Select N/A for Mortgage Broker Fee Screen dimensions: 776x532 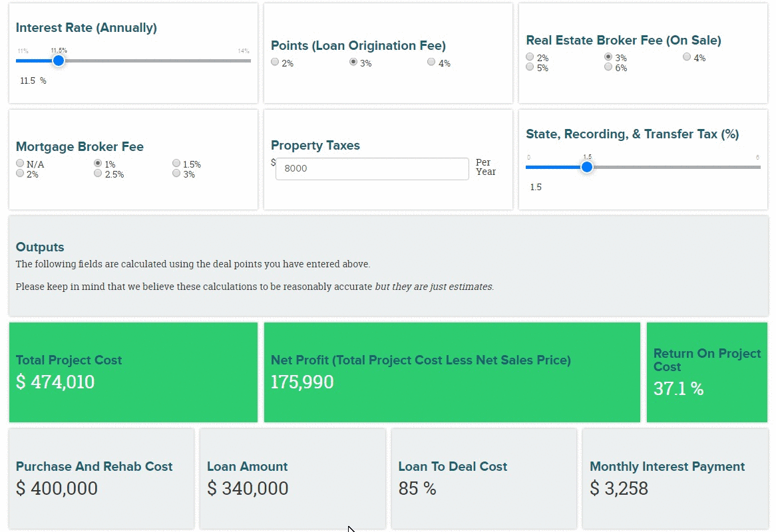pyautogui.click(x=20, y=163)
